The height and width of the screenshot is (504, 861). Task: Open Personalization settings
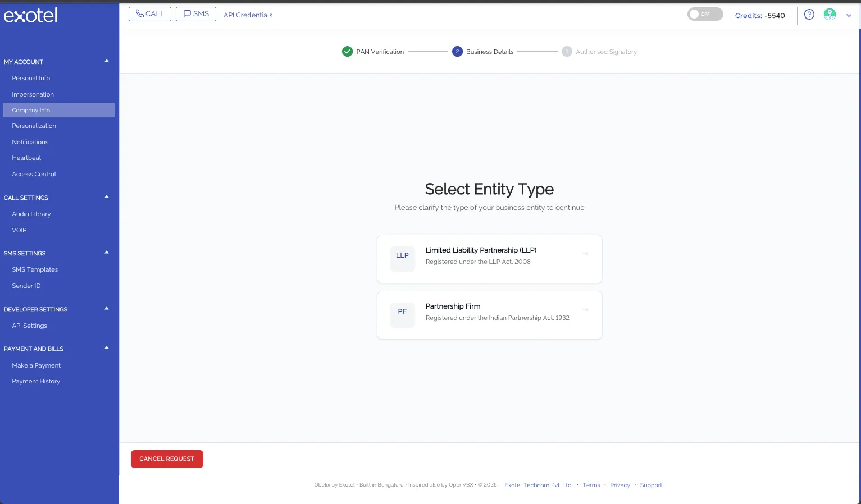34,126
